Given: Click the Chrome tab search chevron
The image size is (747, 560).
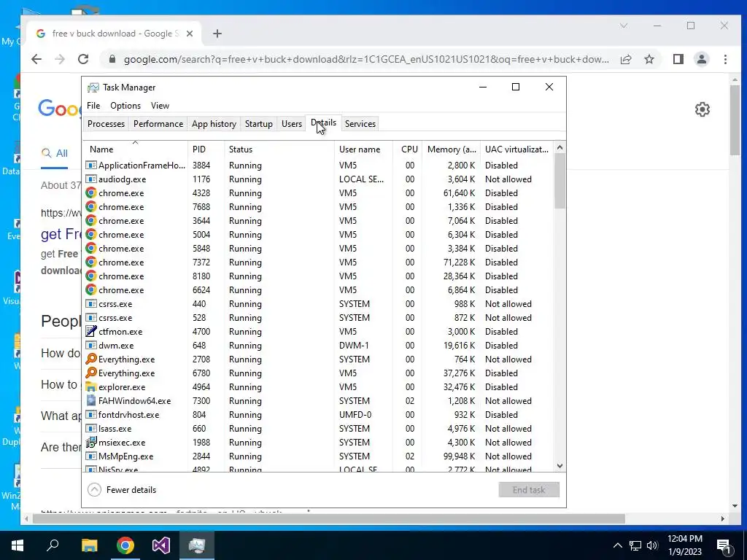Looking at the screenshot, I should pyautogui.click(x=624, y=26).
